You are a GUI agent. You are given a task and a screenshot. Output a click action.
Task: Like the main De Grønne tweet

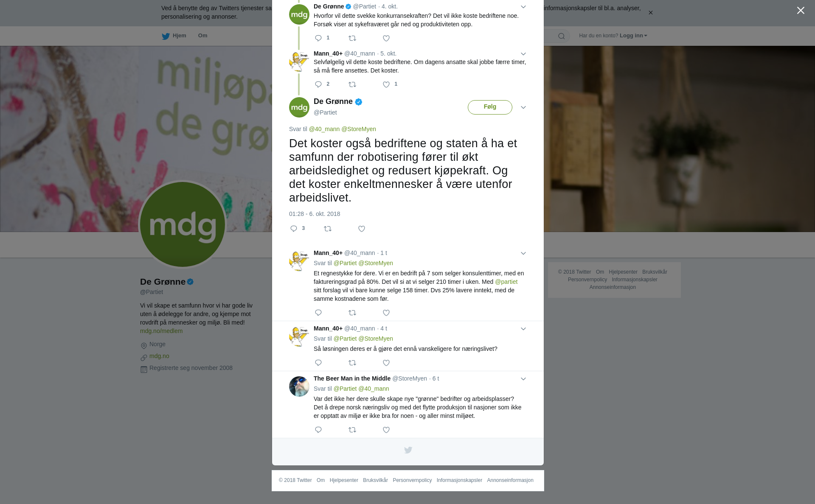362,229
